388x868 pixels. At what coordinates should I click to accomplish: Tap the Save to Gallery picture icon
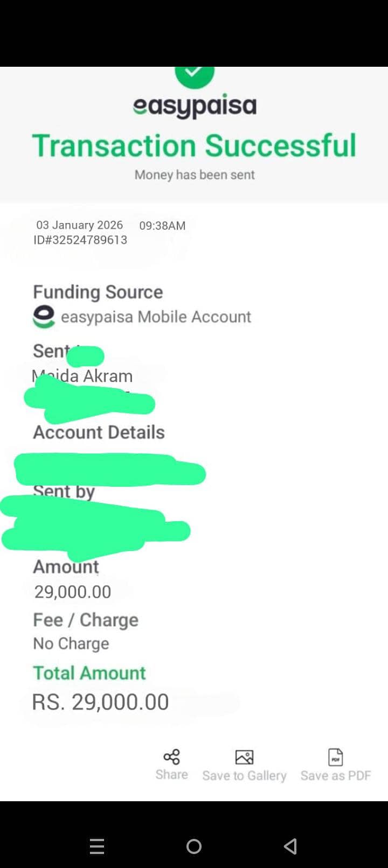[x=244, y=758]
